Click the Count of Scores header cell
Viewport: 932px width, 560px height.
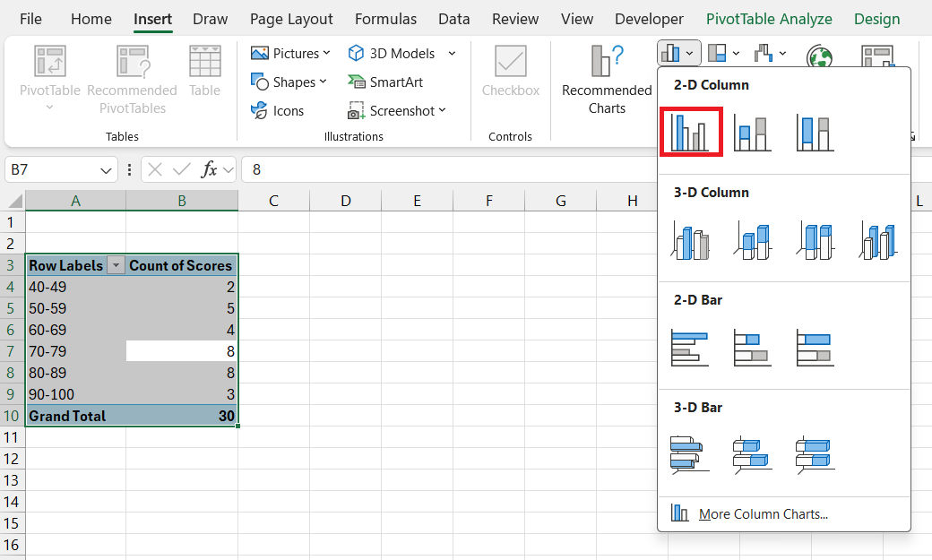point(181,266)
